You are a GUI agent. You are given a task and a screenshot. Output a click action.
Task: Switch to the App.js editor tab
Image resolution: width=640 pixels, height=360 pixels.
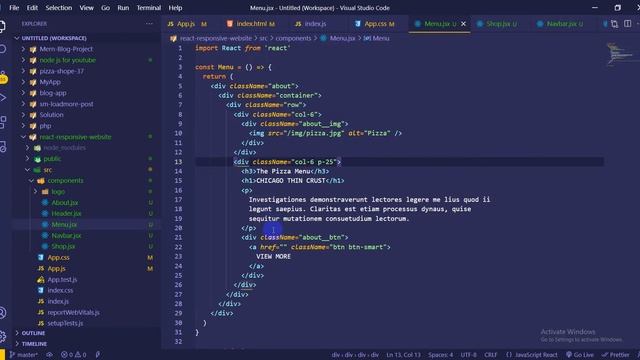[x=187, y=24]
